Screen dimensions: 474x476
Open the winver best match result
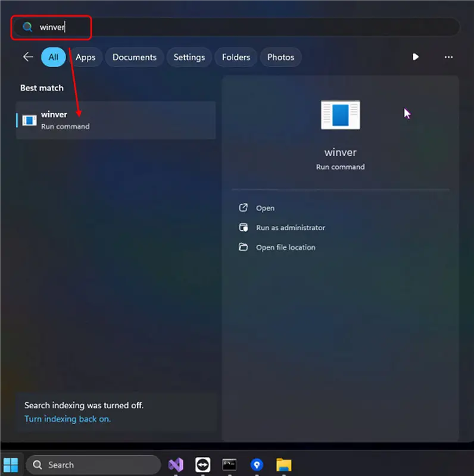116,120
